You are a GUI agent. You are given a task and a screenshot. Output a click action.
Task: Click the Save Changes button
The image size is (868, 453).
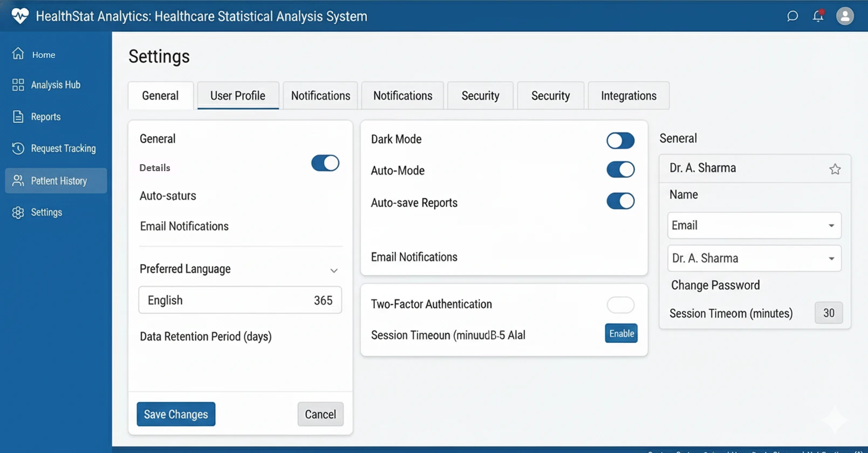click(x=176, y=414)
